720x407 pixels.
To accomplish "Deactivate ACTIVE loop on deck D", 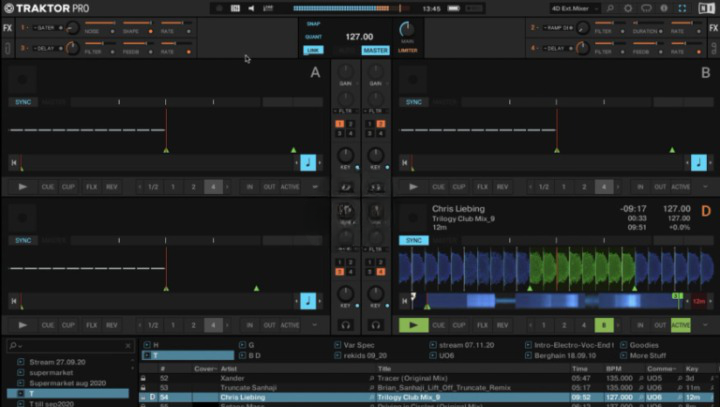I will tap(681, 325).
